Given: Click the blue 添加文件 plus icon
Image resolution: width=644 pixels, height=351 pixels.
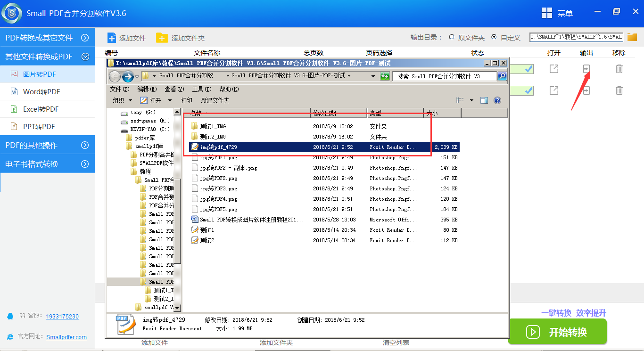Looking at the screenshot, I should click(112, 38).
